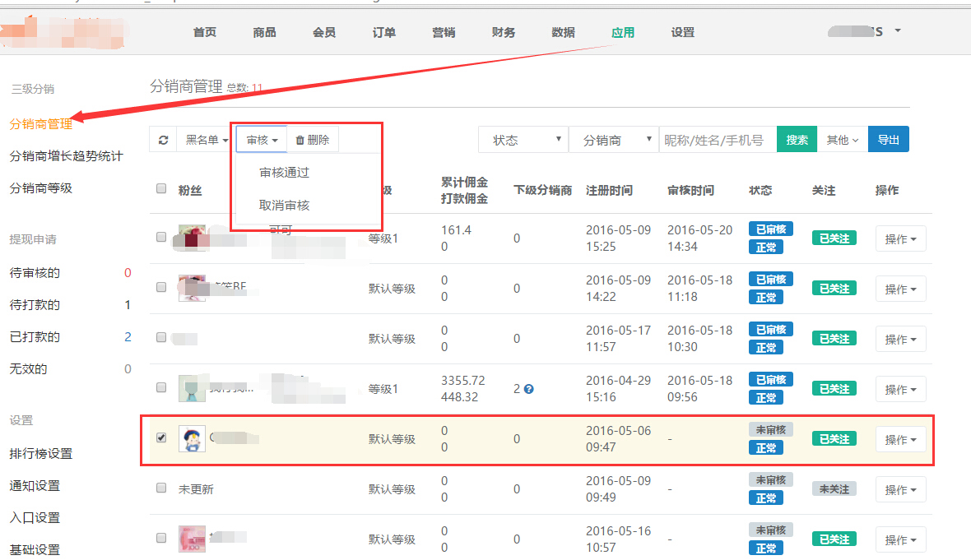Click the refresh icon button
This screenshot has width=971, height=560.
[163, 140]
